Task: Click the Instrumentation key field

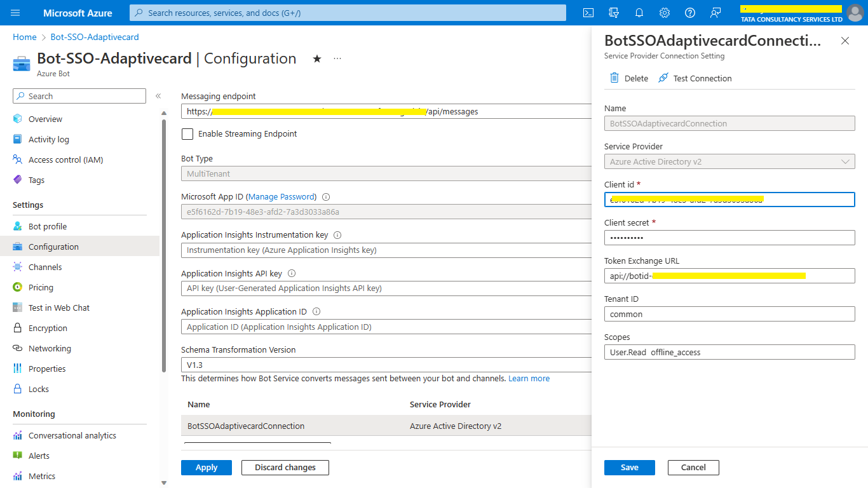Action: (x=386, y=250)
